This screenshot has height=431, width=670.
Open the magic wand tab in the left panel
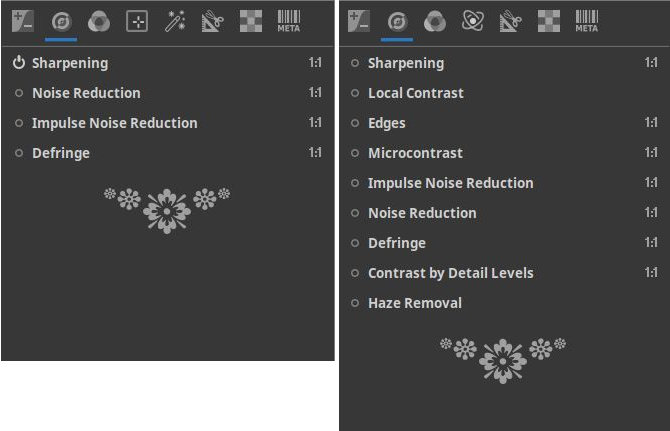pos(175,21)
